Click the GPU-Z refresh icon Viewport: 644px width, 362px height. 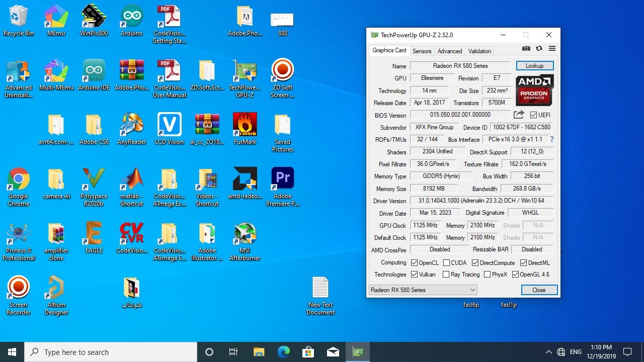(x=539, y=49)
